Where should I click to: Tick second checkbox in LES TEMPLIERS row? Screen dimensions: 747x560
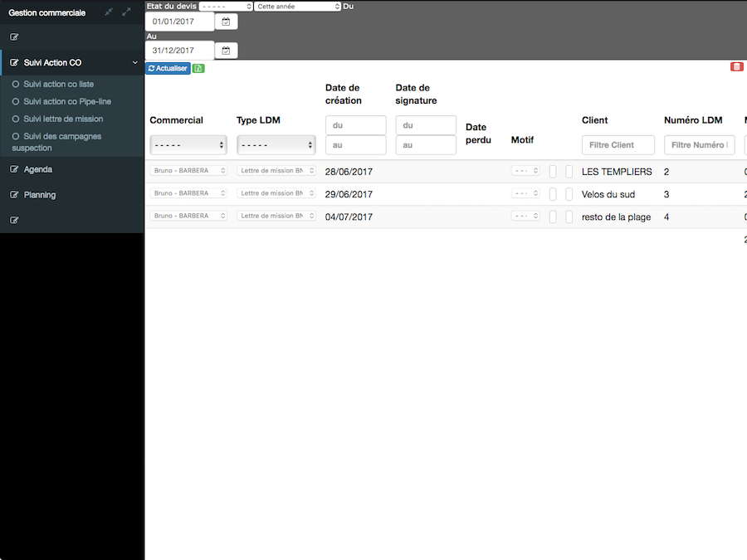[569, 172]
